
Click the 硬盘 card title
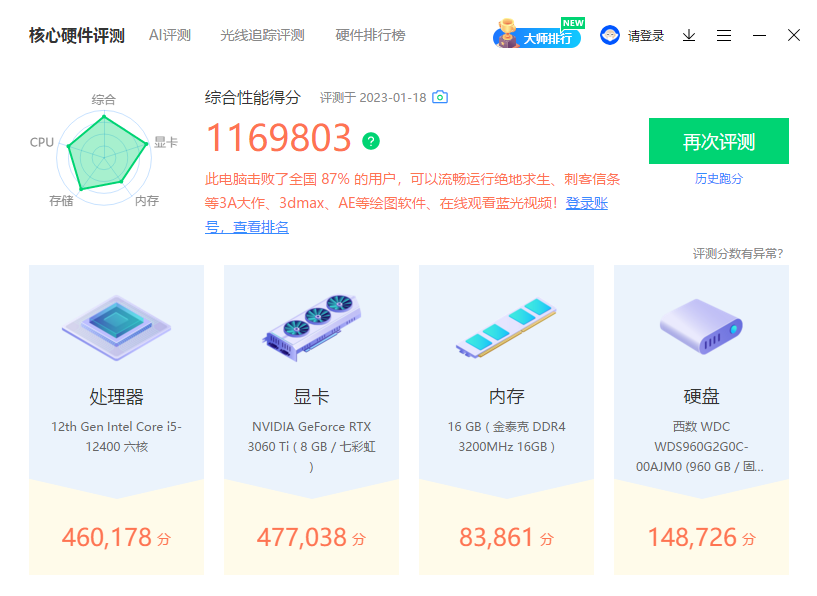click(701, 396)
